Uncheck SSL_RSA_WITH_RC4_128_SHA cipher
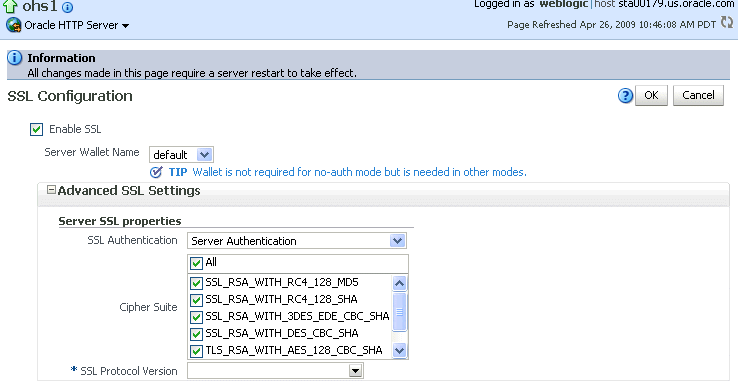This screenshot has height=387, width=738. (196, 300)
